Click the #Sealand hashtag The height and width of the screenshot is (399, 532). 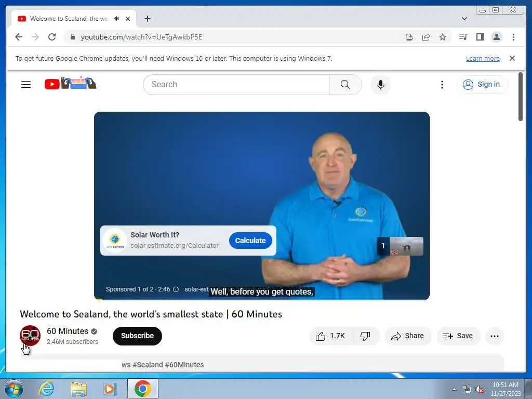(148, 365)
